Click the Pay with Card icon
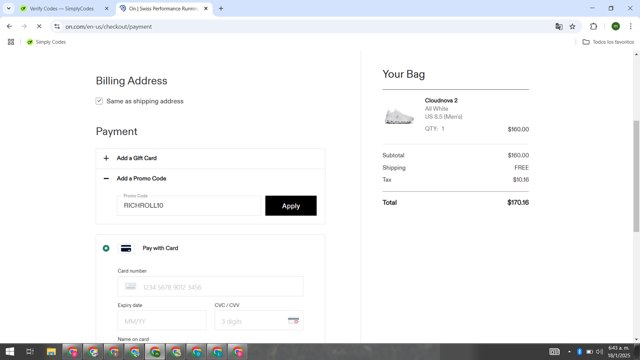The height and width of the screenshot is (360, 640). (126, 248)
